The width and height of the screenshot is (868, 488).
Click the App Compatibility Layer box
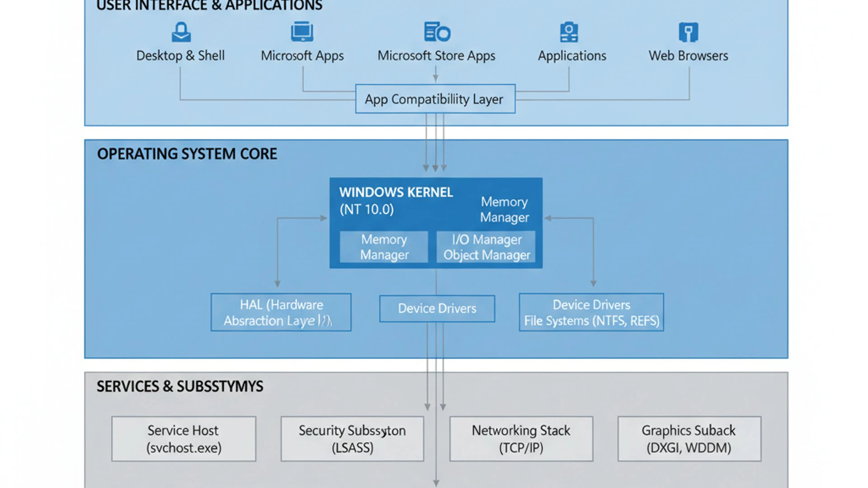coord(435,99)
